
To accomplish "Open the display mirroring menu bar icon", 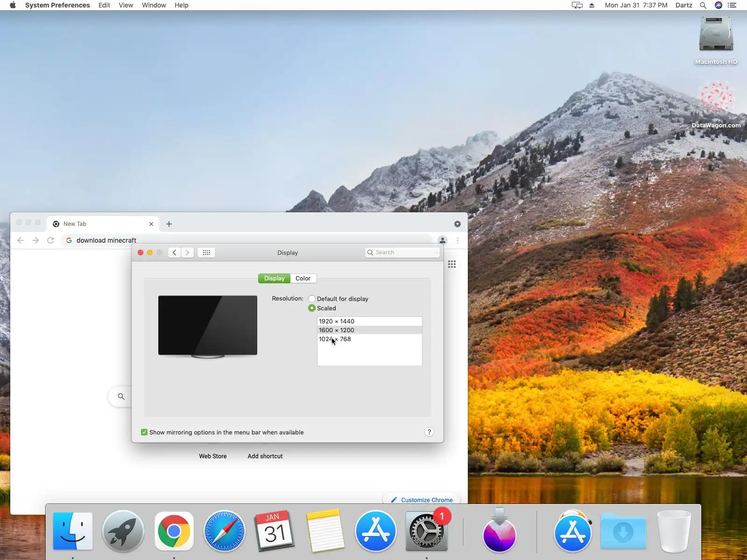I will (577, 5).
